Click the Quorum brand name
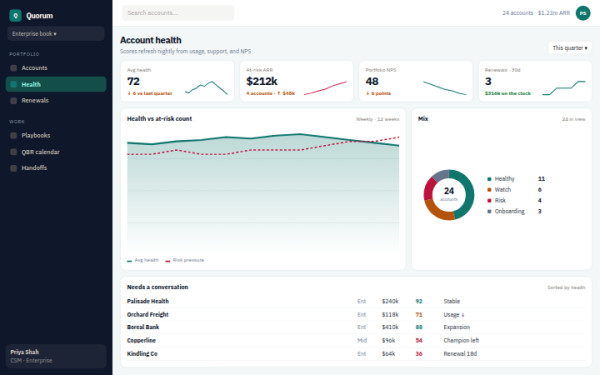The width and height of the screenshot is (600, 375). [40, 16]
